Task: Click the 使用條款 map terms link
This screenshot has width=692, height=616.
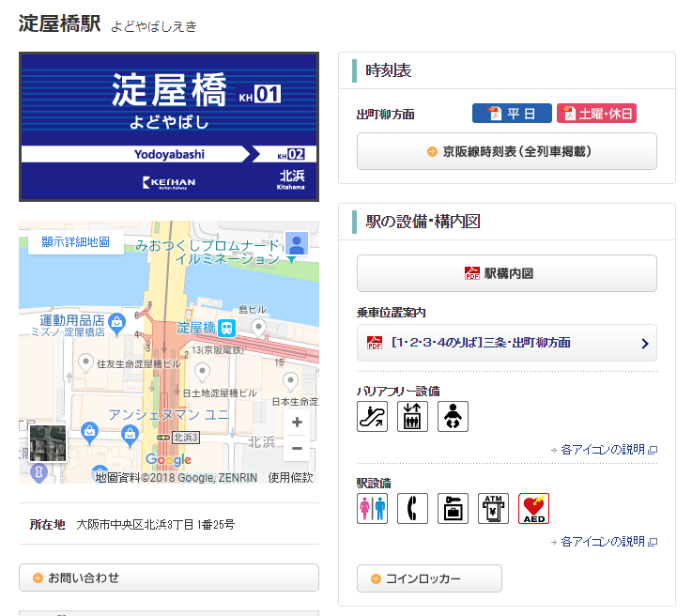Action: pyautogui.click(x=290, y=477)
